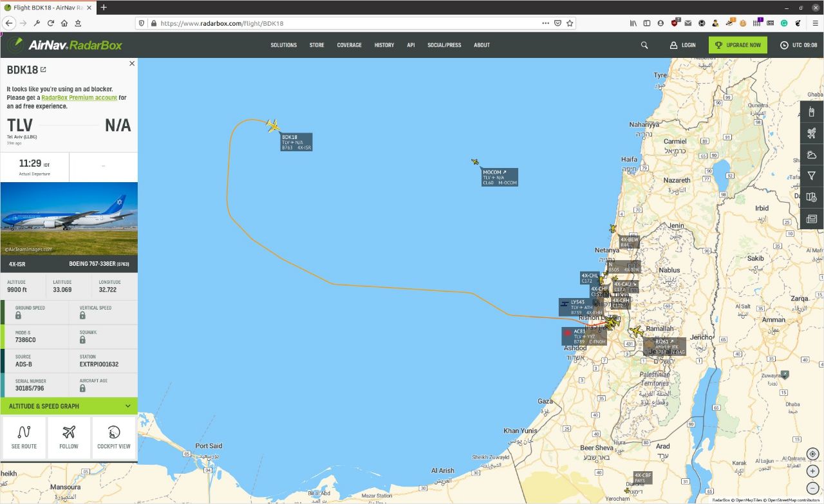Click the BDK18 flight label on map
The image size is (824, 504).
[296, 142]
